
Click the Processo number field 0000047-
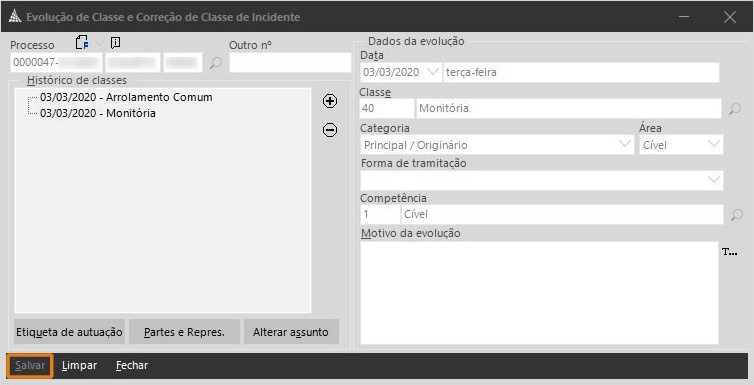tap(56, 63)
